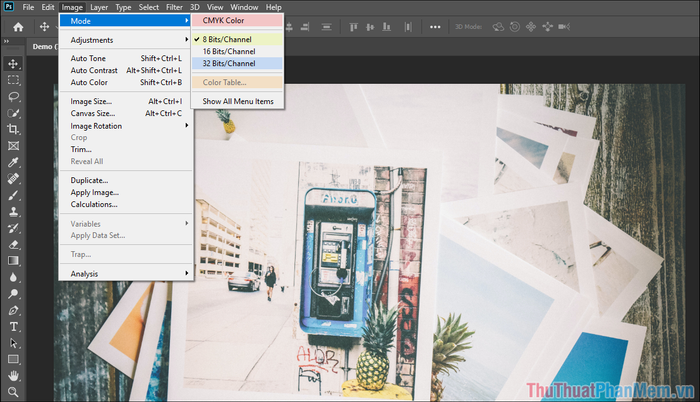This screenshot has height=402, width=700.
Task: Activate 3D slide mode icon
Action: pyautogui.click(x=547, y=27)
